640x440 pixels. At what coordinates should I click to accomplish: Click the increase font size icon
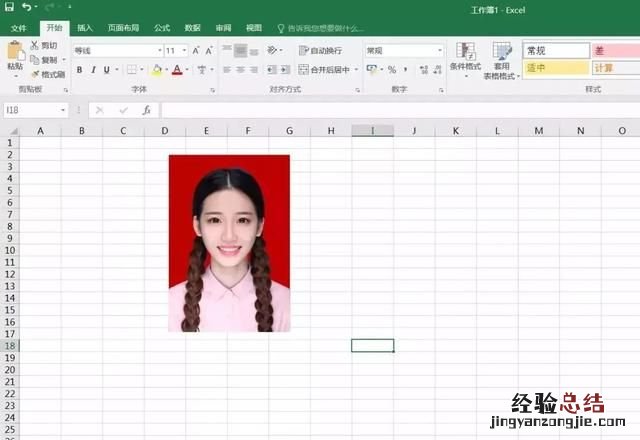197,50
